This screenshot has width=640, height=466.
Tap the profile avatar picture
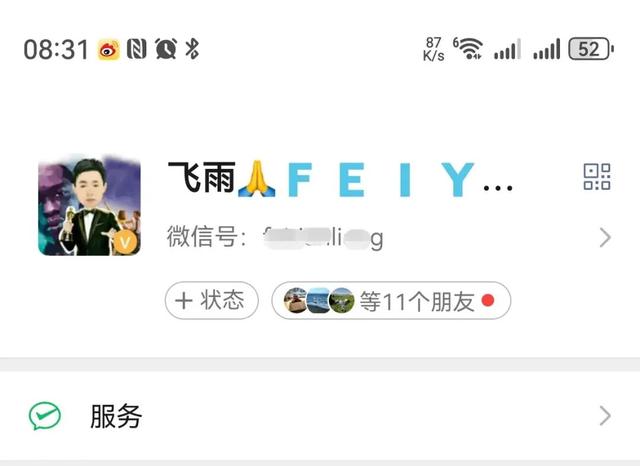click(89, 205)
